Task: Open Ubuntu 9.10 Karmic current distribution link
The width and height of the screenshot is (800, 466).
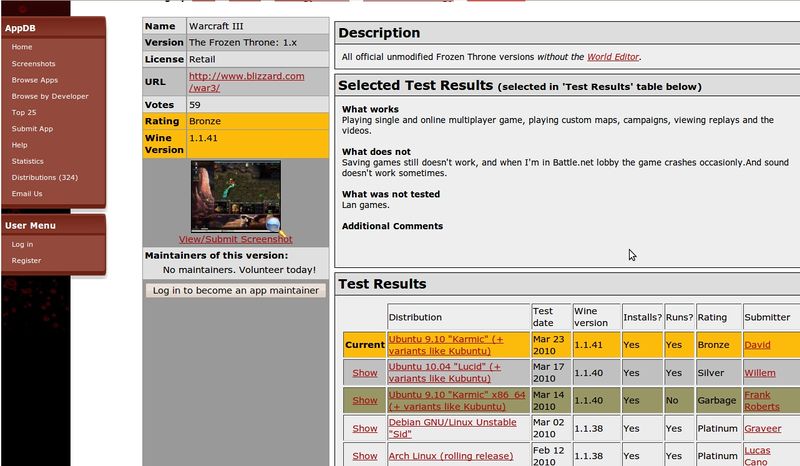Action: coord(446,345)
